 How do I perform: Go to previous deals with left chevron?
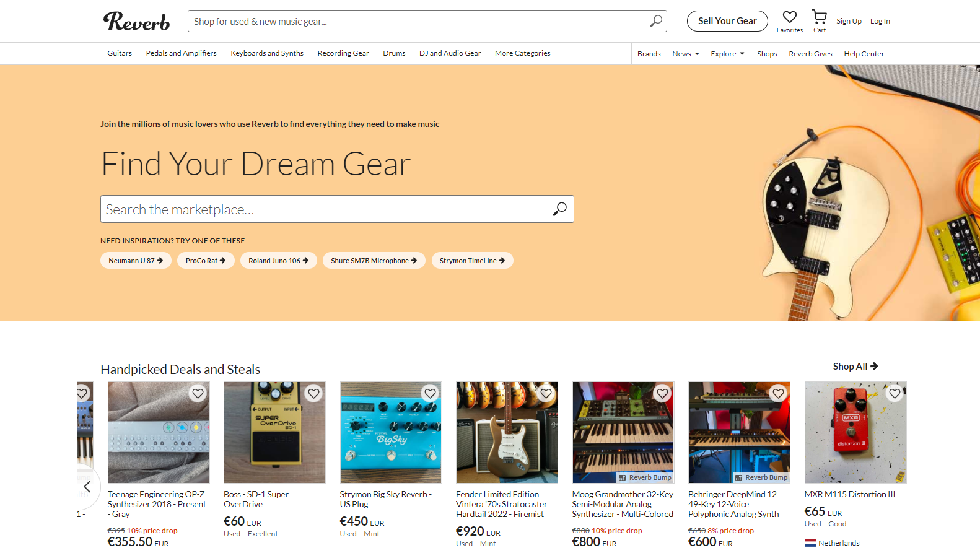pyautogui.click(x=87, y=487)
